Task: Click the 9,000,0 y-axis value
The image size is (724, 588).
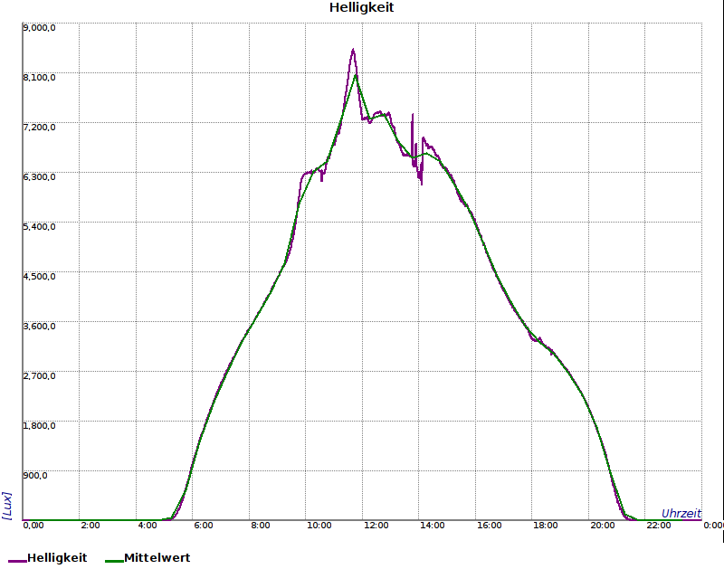Action: [39, 28]
